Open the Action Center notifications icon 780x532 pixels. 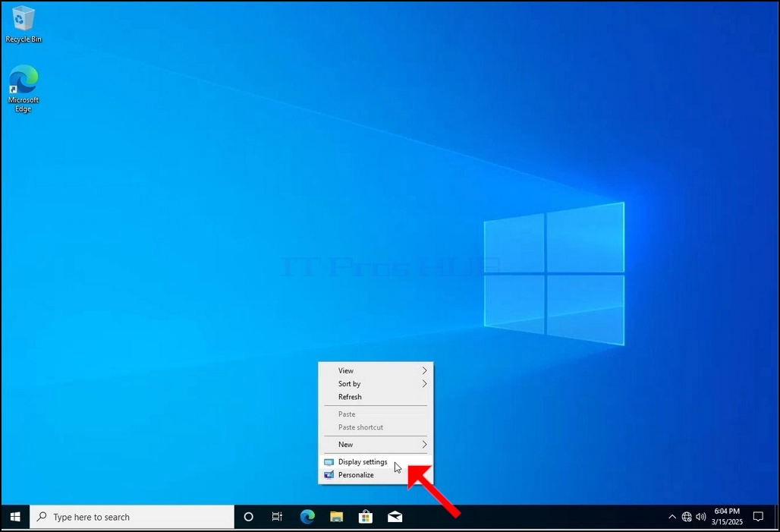coord(758,517)
